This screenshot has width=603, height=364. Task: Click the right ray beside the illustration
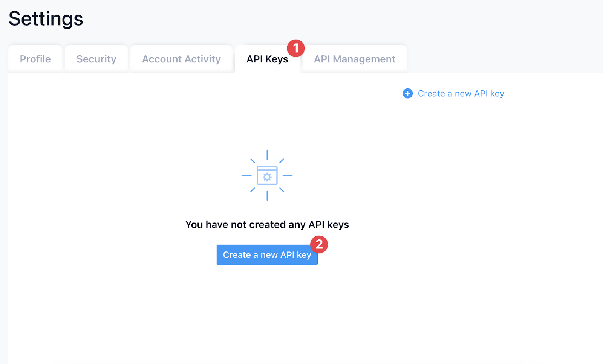click(288, 175)
